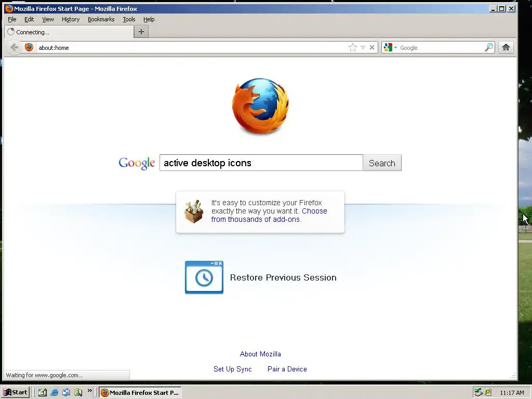The width and height of the screenshot is (532, 399).
Task: Click the folder search Quick Launch icon
Action: coord(78,392)
